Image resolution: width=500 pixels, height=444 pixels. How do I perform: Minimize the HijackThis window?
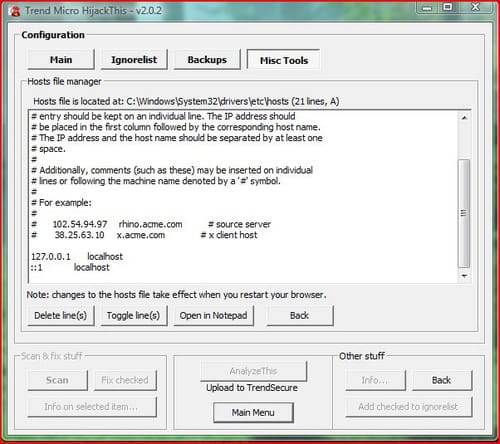(x=427, y=8)
